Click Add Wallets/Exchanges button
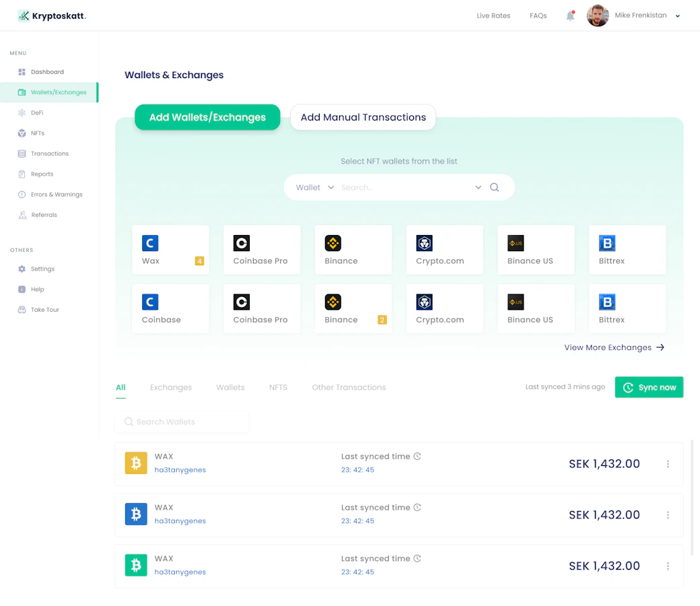This screenshot has height=606, width=700. [x=207, y=117]
